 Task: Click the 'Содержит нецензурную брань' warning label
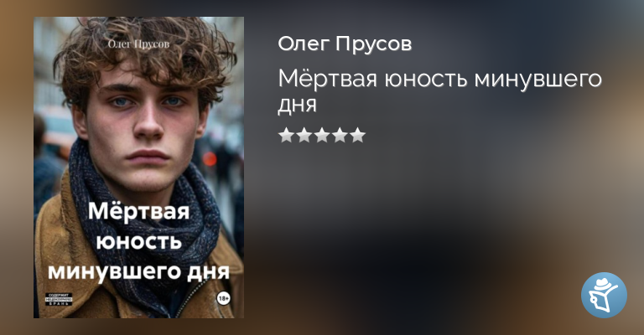[x=59, y=299]
